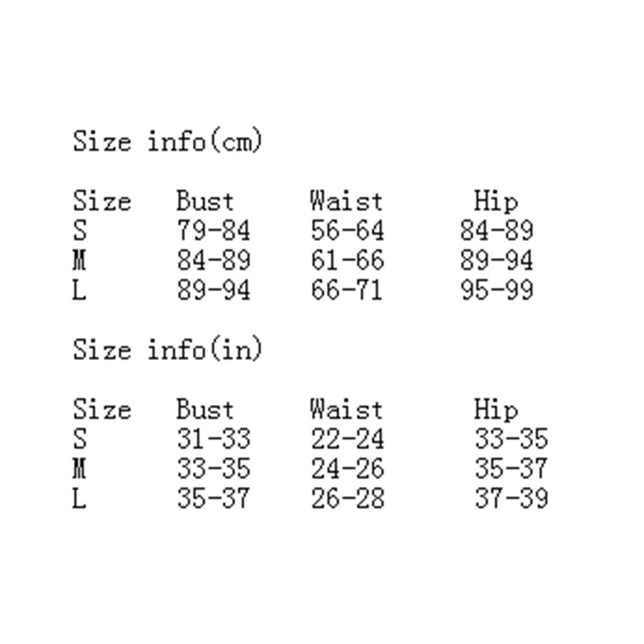Click the Waist column header in the cm table
644x644 pixels.
[x=346, y=202]
